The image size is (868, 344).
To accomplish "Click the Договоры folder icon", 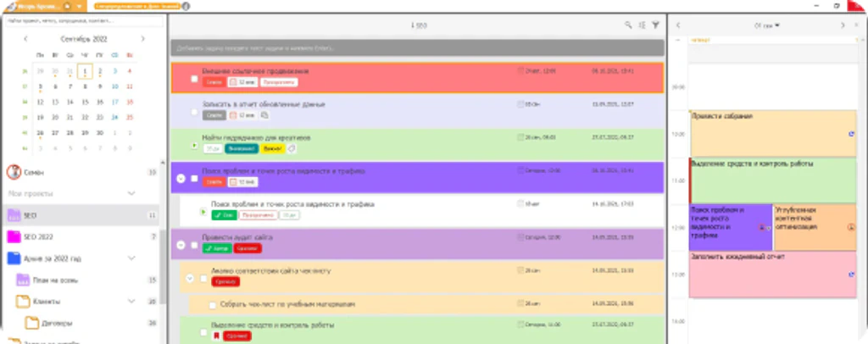I will click(31, 323).
